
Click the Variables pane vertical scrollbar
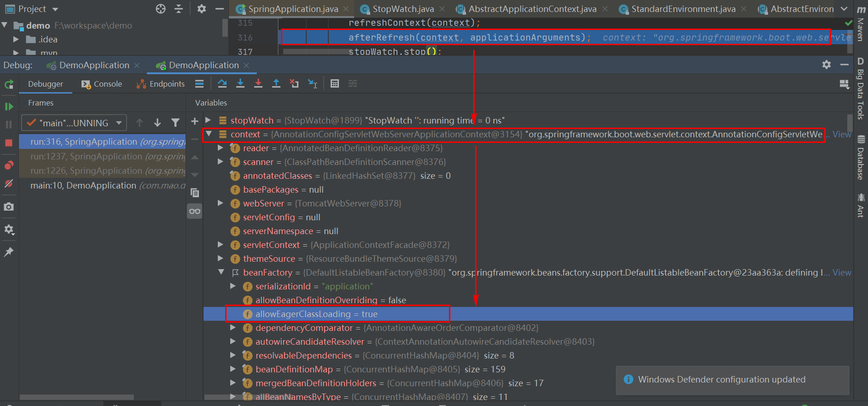[x=850, y=122]
